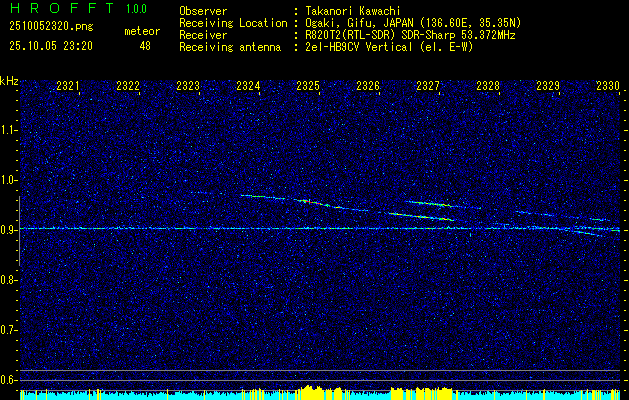Jump to the 2321 time marker
Image resolution: width=629 pixels, height=400 pixels.
(68, 87)
